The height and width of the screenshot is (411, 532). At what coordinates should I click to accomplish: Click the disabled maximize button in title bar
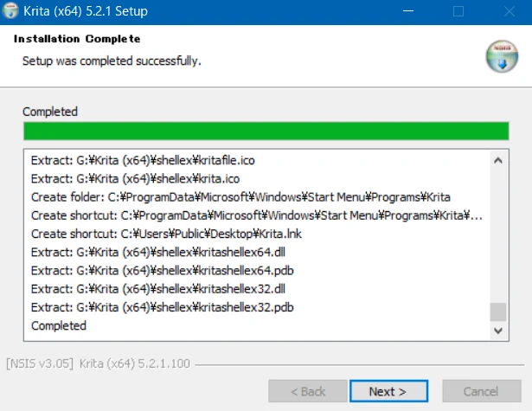[x=458, y=11]
